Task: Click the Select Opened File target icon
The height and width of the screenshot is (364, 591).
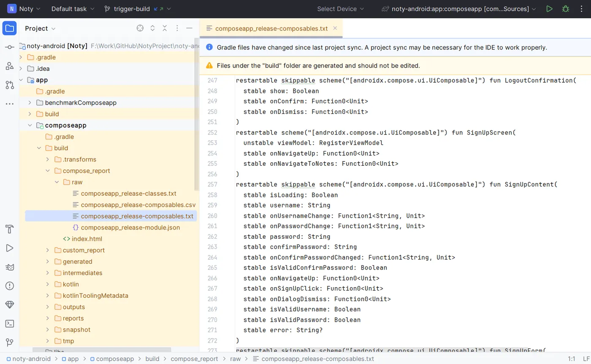Action: (140, 28)
